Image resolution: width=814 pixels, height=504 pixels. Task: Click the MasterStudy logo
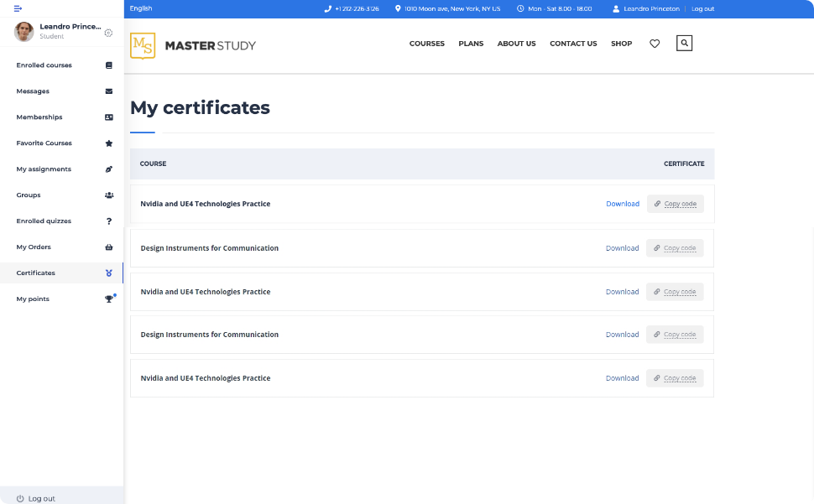click(x=193, y=45)
